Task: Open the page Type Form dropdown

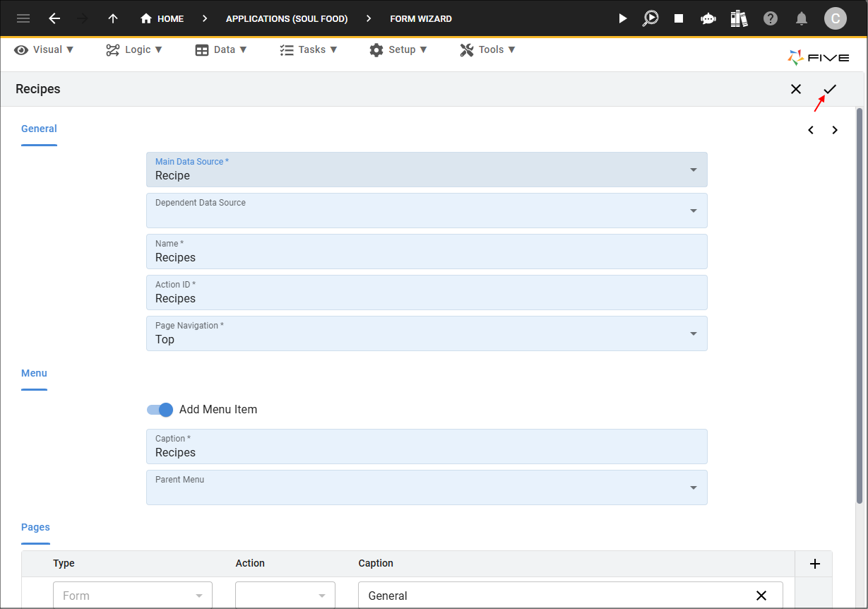Action: click(x=133, y=596)
